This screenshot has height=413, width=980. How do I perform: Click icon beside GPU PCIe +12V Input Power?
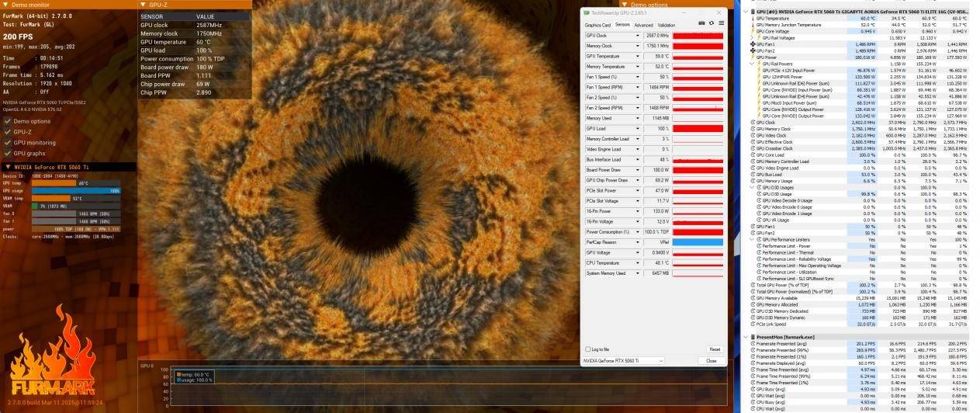point(759,70)
